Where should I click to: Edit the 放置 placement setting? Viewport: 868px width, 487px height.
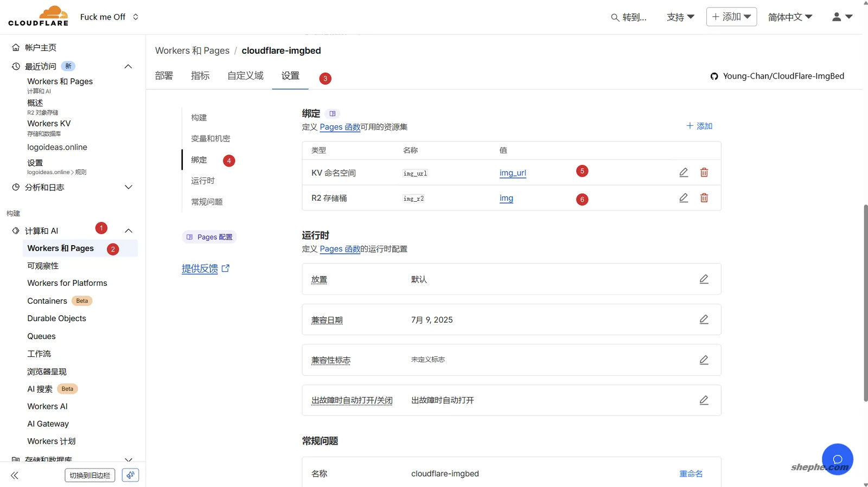click(x=704, y=279)
